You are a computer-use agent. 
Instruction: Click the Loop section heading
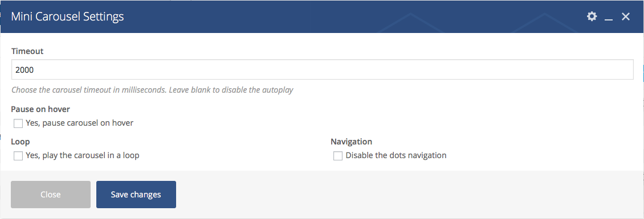pyautogui.click(x=20, y=142)
